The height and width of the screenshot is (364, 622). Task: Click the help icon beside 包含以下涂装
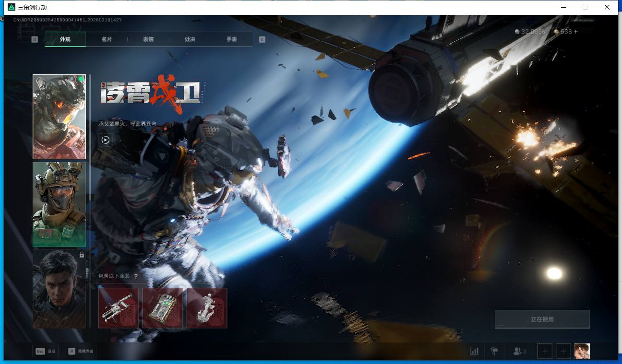[x=136, y=276]
